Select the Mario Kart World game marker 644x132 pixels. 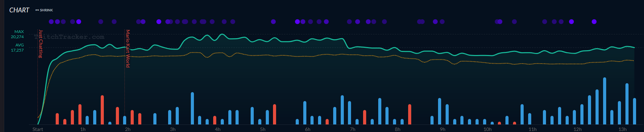(x=128, y=48)
